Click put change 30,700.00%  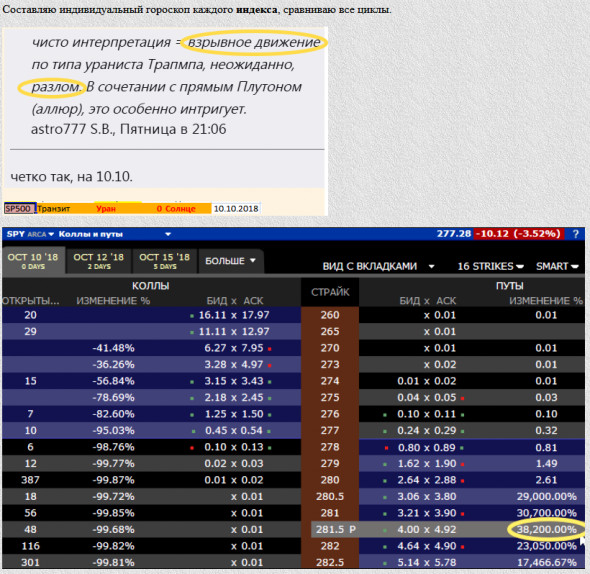[x=546, y=513]
